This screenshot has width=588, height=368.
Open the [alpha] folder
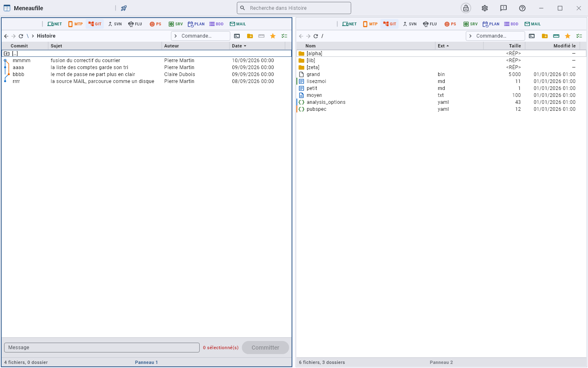tap(441, 54)
